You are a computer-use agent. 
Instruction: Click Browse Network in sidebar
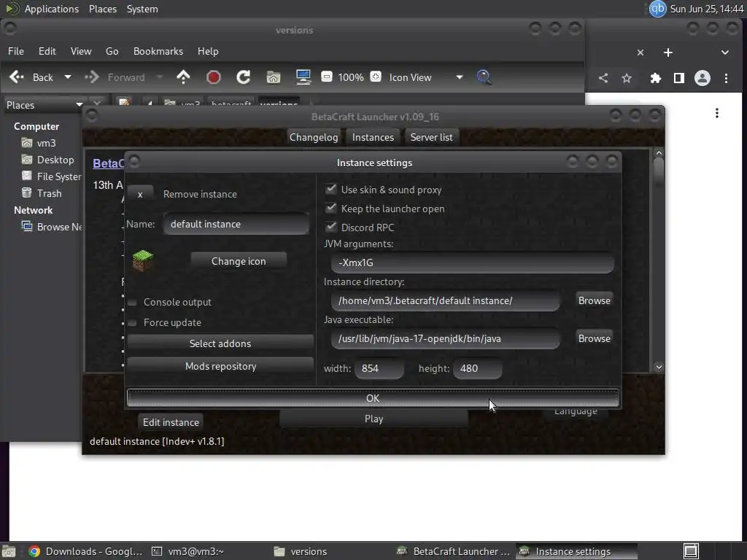[x=52, y=227]
